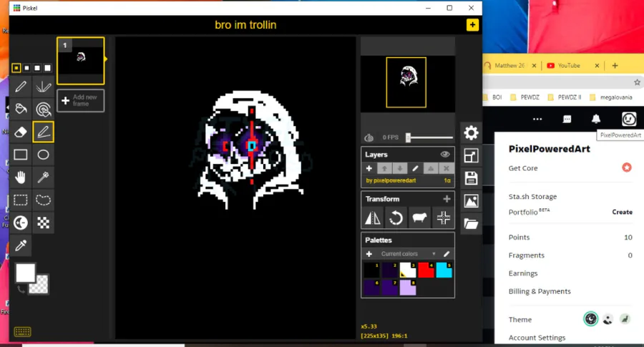Image resolution: width=644 pixels, height=347 pixels.
Task: Select the Dithering tool
Action: [x=43, y=223]
